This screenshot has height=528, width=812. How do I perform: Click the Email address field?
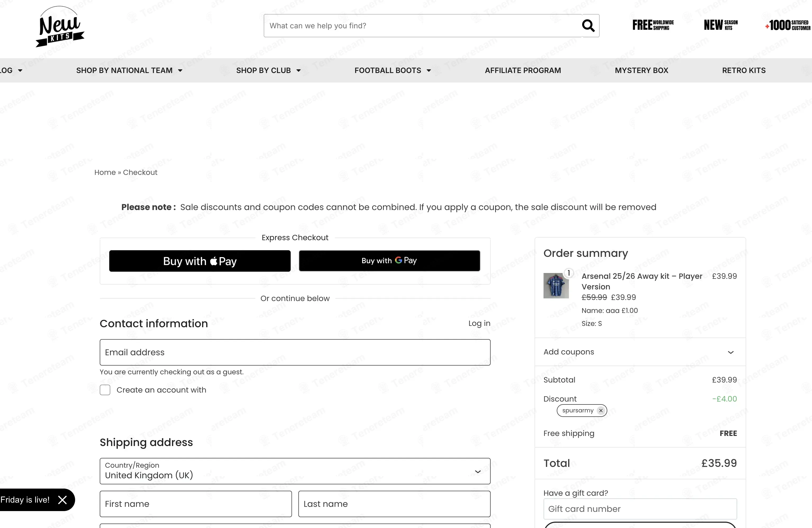(295, 352)
